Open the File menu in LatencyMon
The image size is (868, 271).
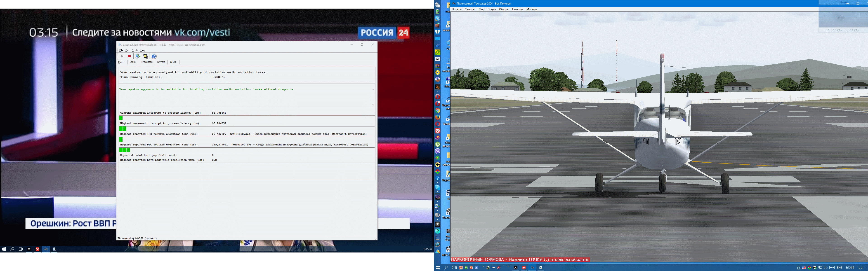[121, 51]
